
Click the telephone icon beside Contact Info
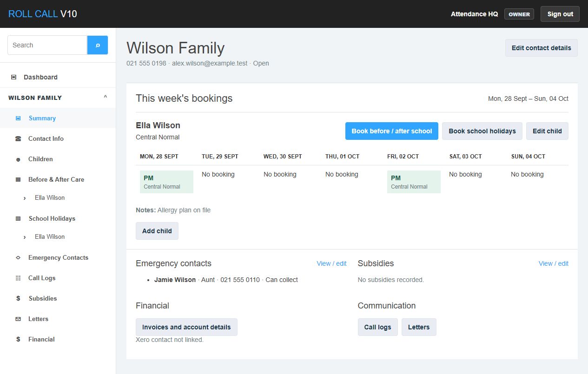pos(18,138)
